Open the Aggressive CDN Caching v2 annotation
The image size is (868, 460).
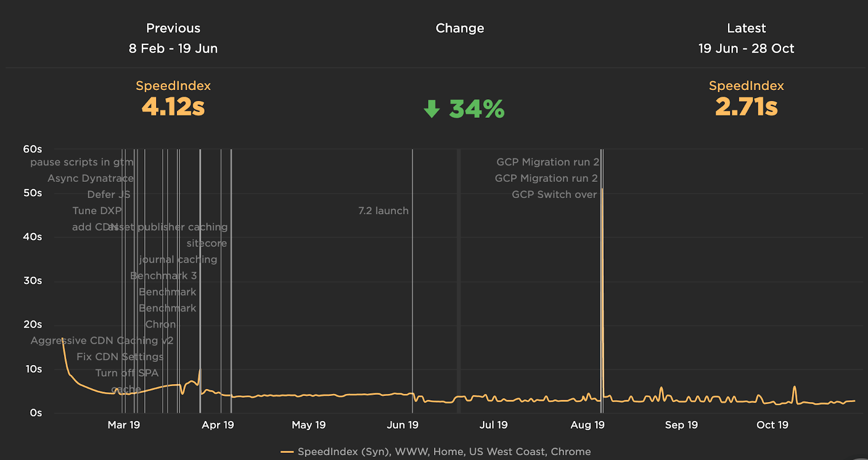point(102,341)
